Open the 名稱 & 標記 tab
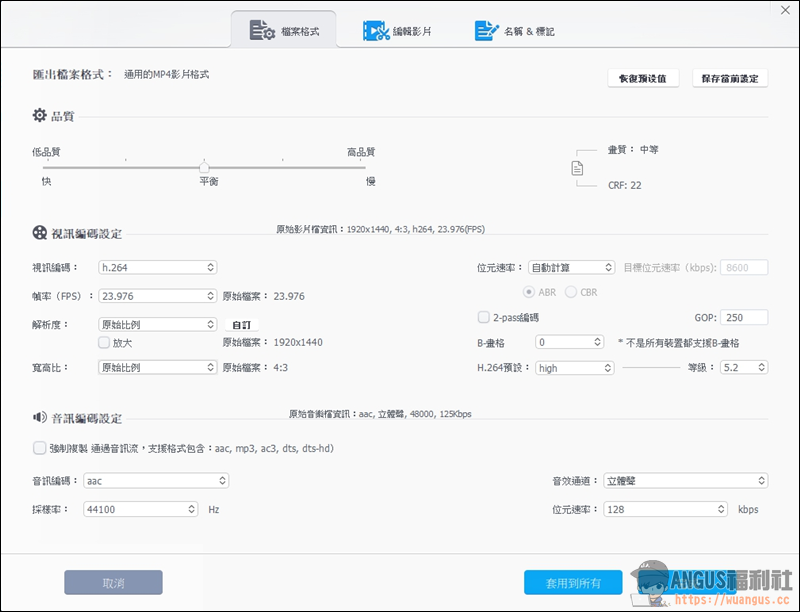Viewport: 800px width, 612px height. coord(514,31)
